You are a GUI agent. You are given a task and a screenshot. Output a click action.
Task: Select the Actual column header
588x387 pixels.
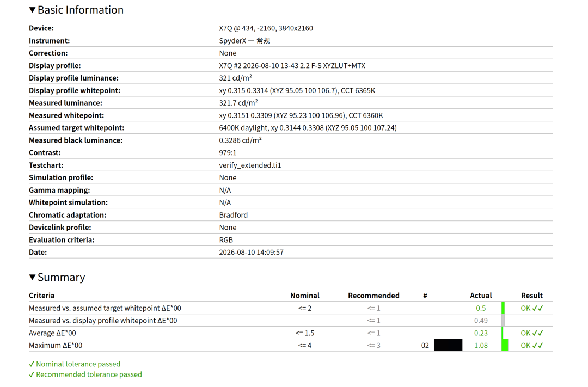coord(481,296)
